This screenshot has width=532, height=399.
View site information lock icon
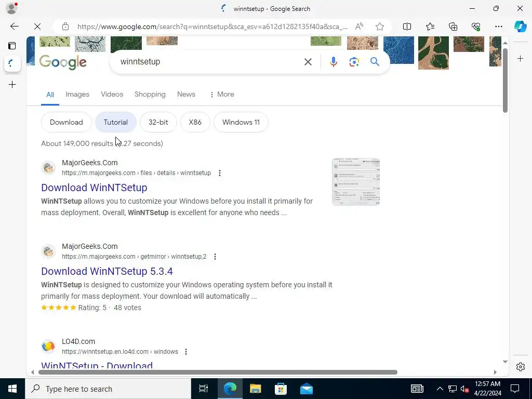pos(65,26)
